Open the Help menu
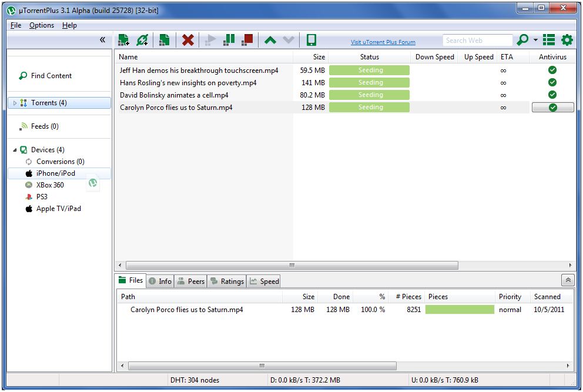This screenshot has width=583, height=392. (69, 25)
